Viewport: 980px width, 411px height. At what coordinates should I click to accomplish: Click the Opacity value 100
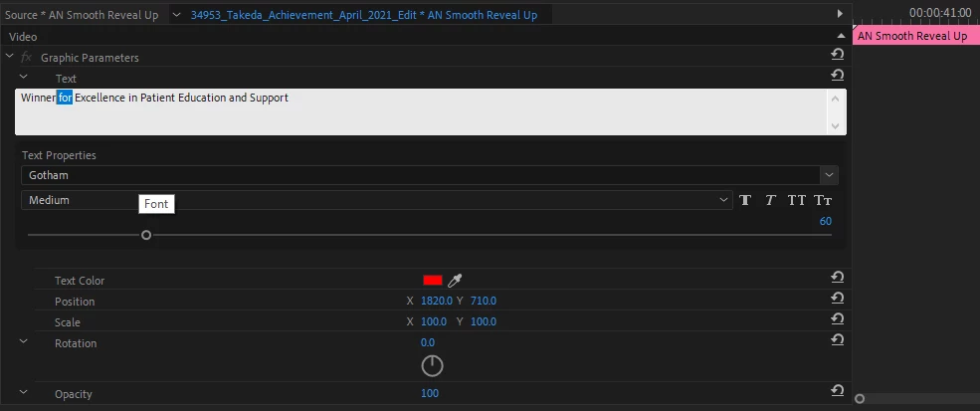(430, 393)
